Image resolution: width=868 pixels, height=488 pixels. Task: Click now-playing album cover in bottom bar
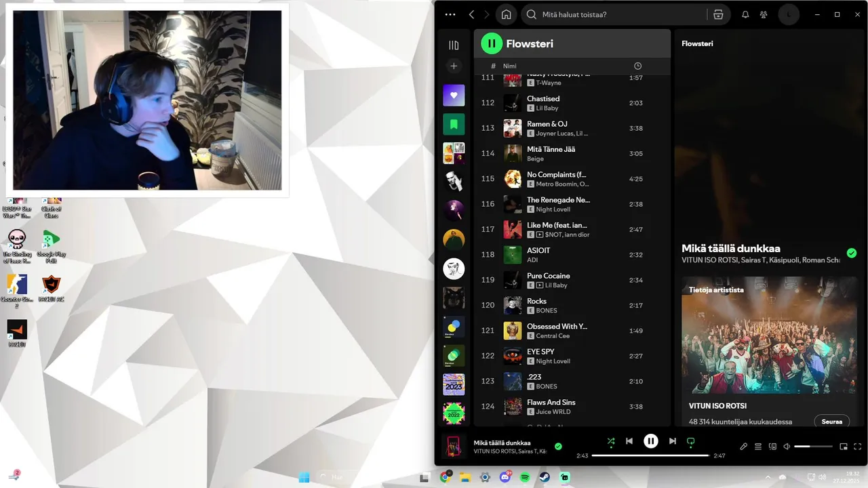point(454,446)
